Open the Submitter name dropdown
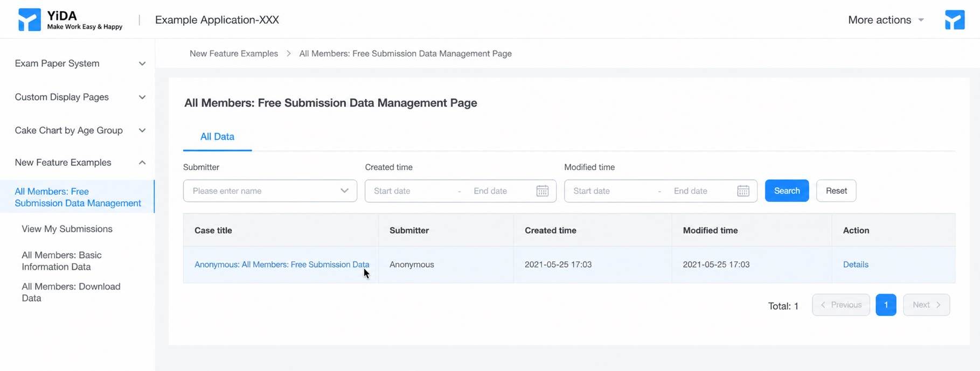The height and width of the screenshot is (371, 980). tap(270, 191)
